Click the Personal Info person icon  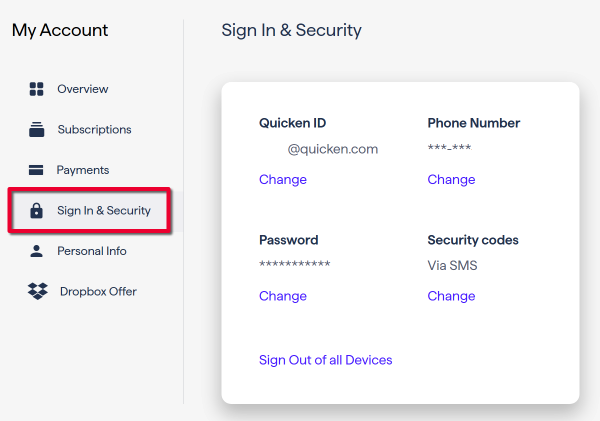pos(37,251)
